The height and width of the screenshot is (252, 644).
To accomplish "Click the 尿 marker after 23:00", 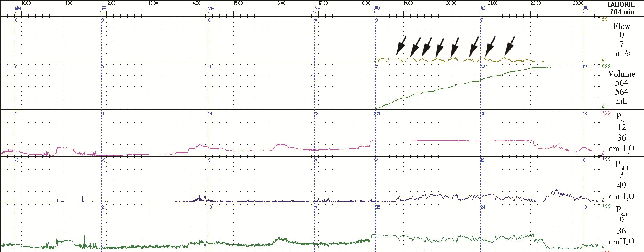I will [585, 8].
